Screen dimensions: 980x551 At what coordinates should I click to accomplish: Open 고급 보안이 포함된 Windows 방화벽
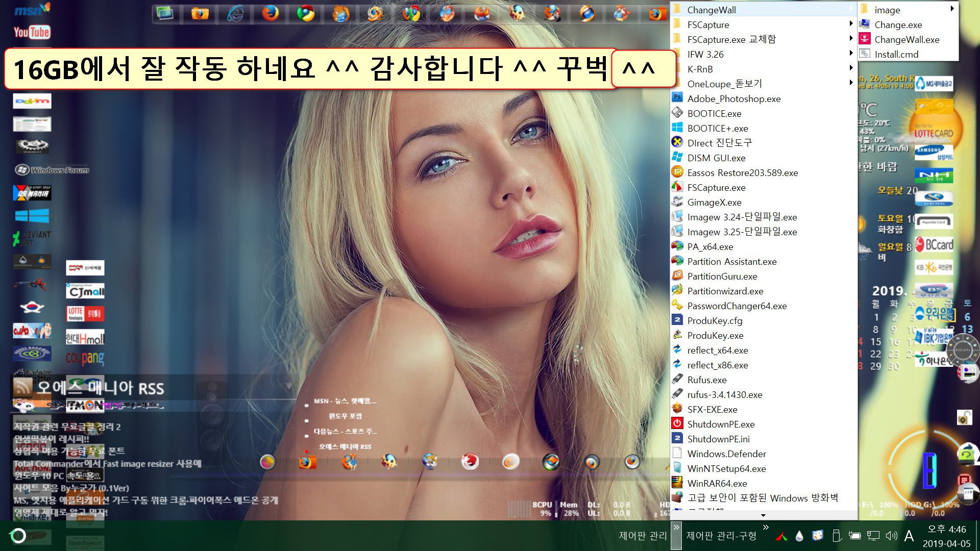(x=764, y=498)
